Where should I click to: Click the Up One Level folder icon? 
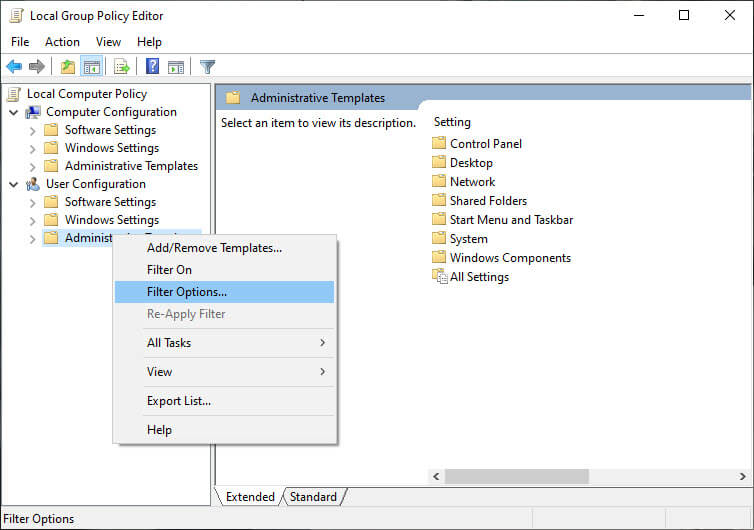click(68, 66)
